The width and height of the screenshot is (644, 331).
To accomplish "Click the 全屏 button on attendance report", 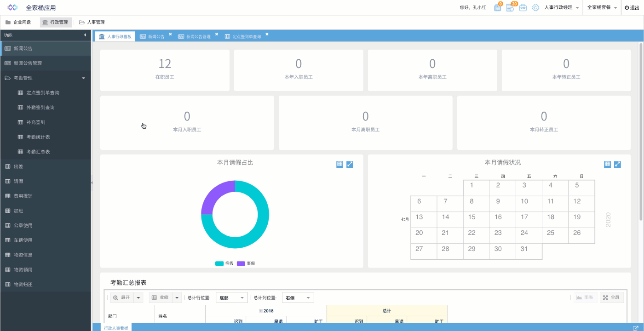I will click(611, 297).
